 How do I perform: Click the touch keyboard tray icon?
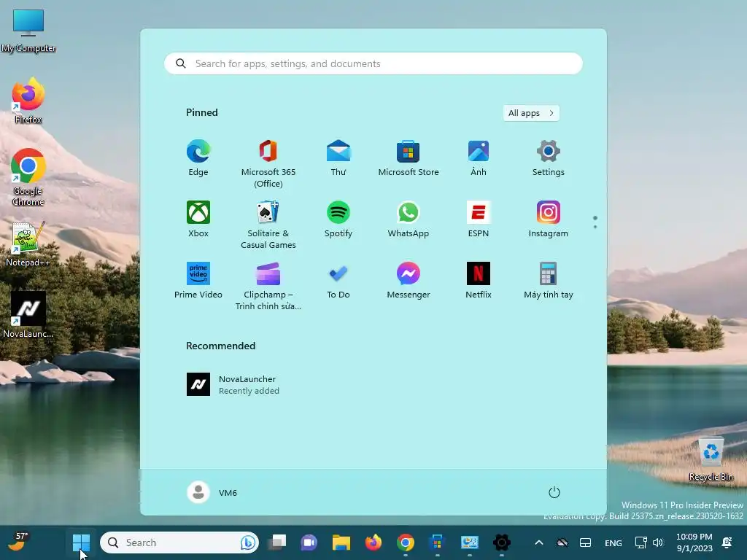[x=586, y=542]
